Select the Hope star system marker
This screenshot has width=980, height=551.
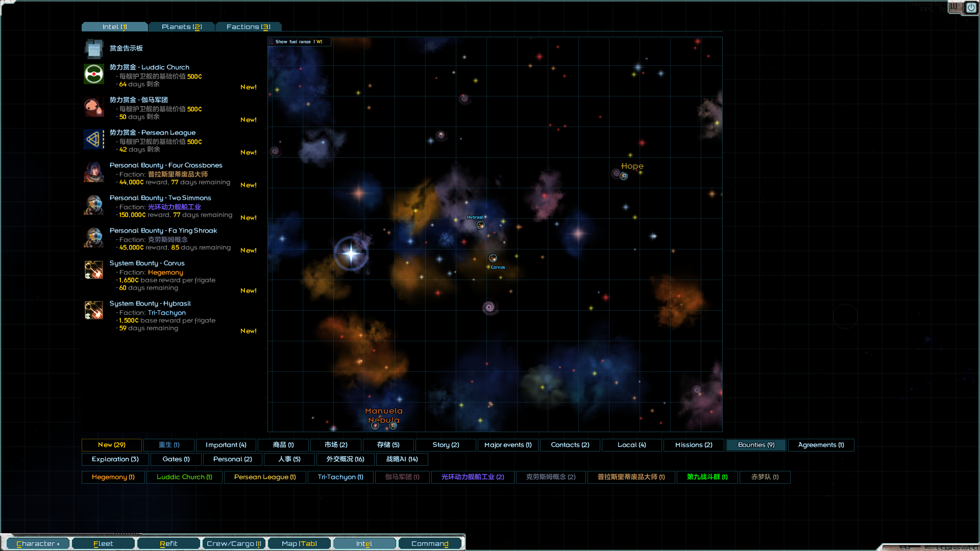pos(624,176)
